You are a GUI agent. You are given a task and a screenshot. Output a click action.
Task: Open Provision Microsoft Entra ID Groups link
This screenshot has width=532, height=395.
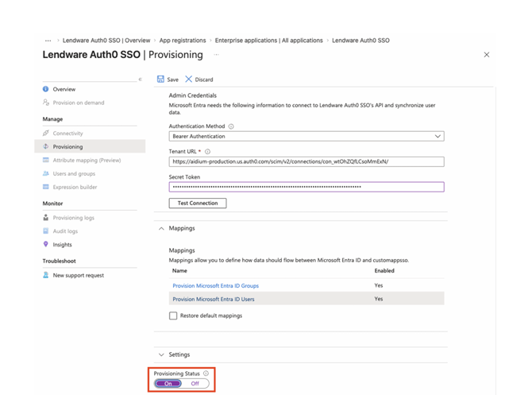click(x=215, y=286)
